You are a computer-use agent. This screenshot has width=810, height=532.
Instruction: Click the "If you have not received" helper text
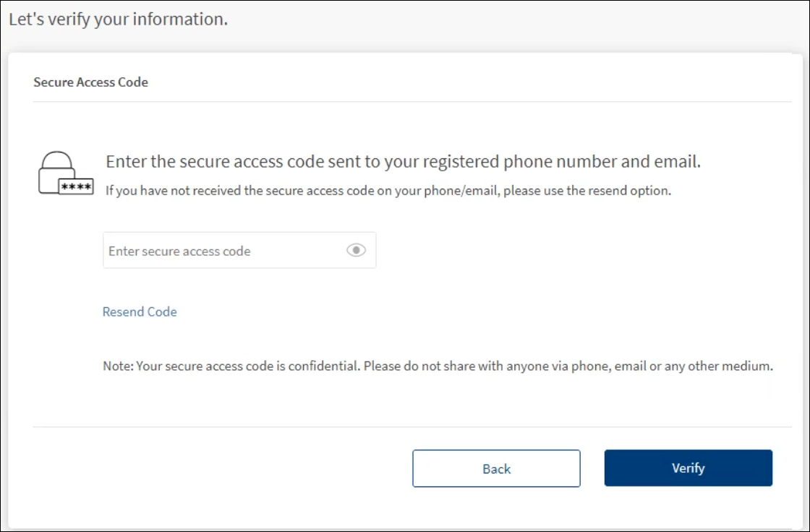pos(388,192)
